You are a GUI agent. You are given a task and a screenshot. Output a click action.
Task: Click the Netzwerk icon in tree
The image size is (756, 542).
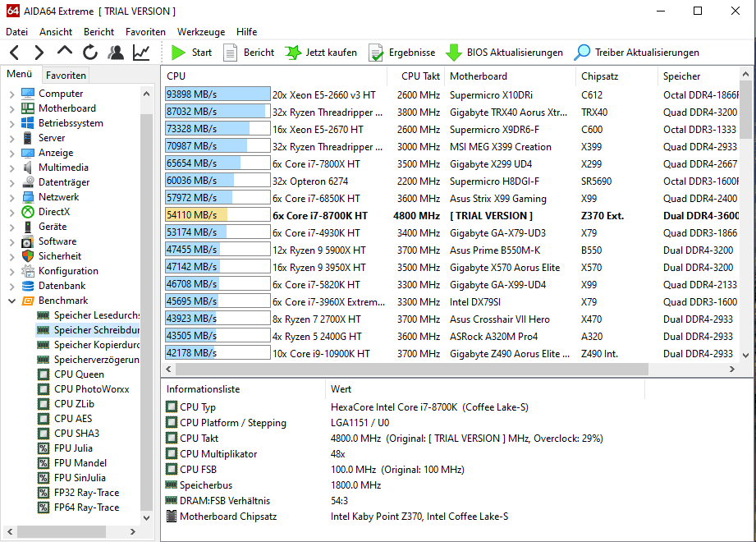28,197
